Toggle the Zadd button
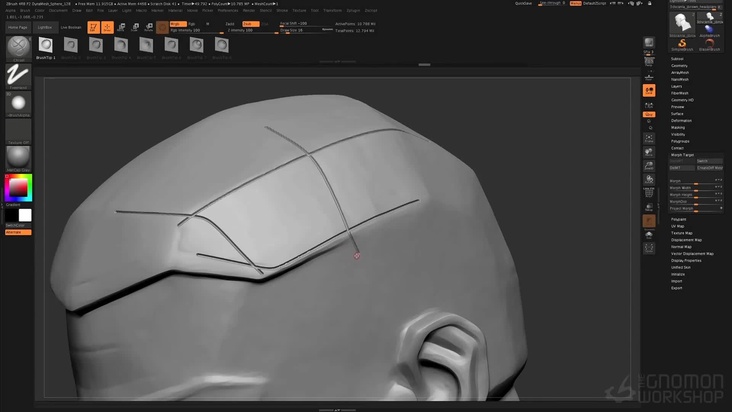Image resolution: width=732 pixels, height=412 pixels. click(230, 24)
